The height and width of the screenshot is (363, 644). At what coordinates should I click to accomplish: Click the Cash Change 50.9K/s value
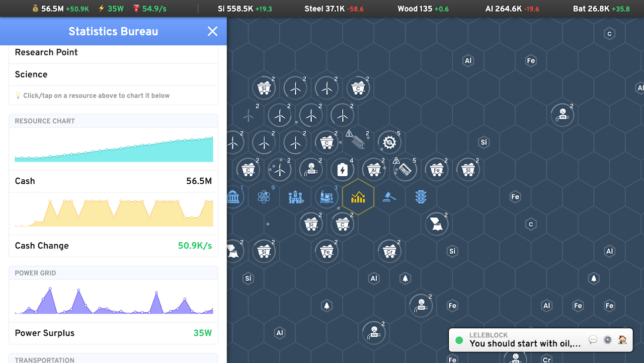[x=195, y=246]
